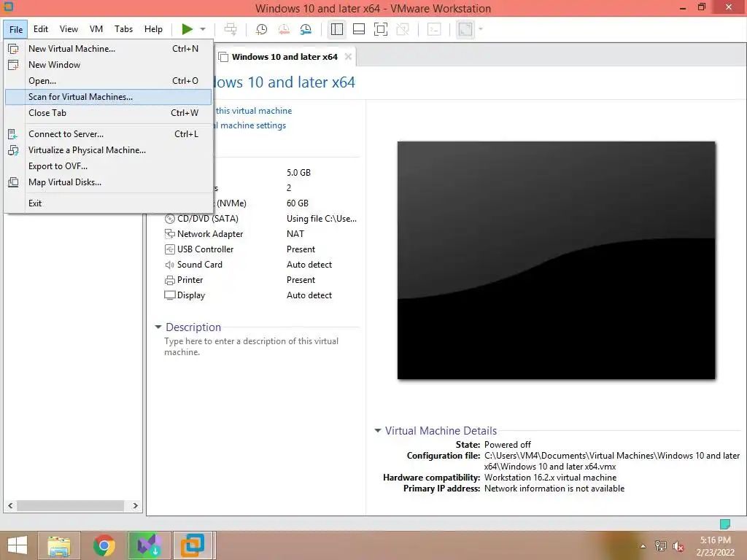
Task: Collapse the Description section
Action: click(x=158, y=327)
